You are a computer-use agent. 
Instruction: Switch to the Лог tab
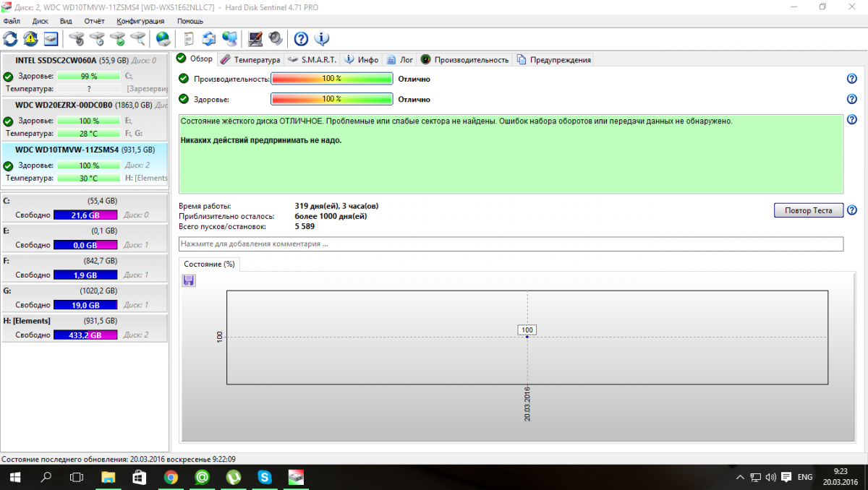400,59
